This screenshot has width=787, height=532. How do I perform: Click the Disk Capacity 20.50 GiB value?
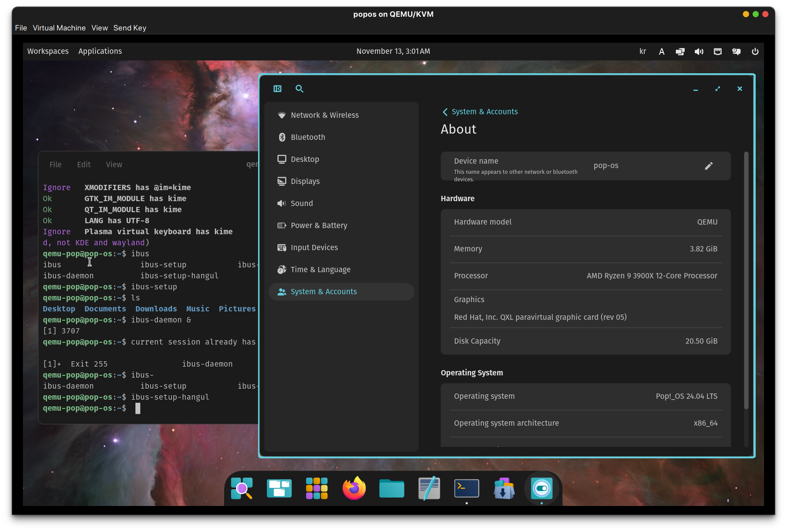[701, 341]
